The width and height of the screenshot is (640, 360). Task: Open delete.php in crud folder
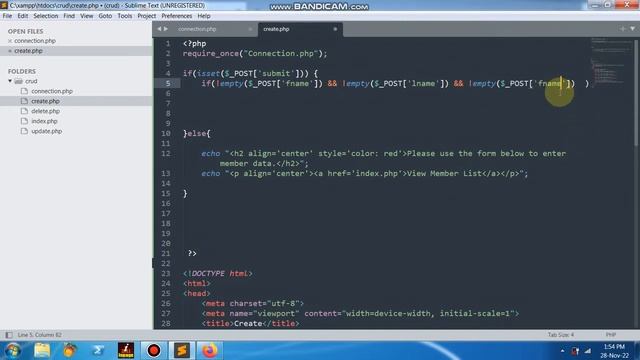coord(45,111)
